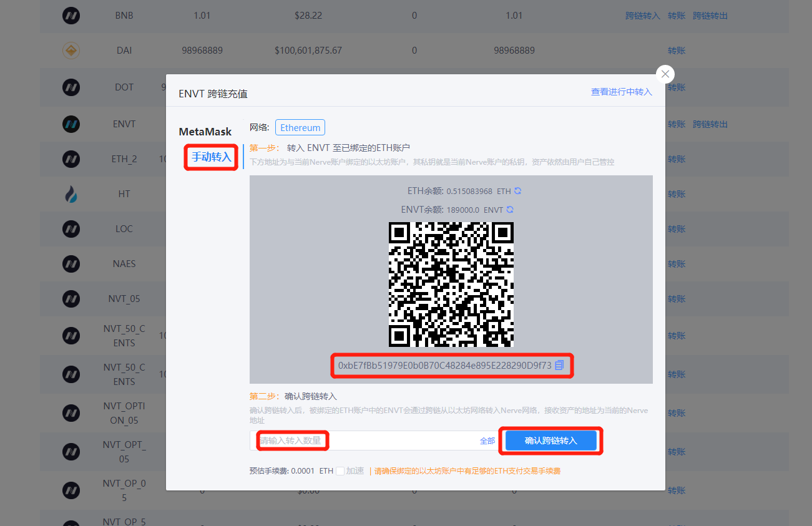Close the ENVT 跨链充值 dialog
Screen dimensions: 812x526
(x=665, y=74)
